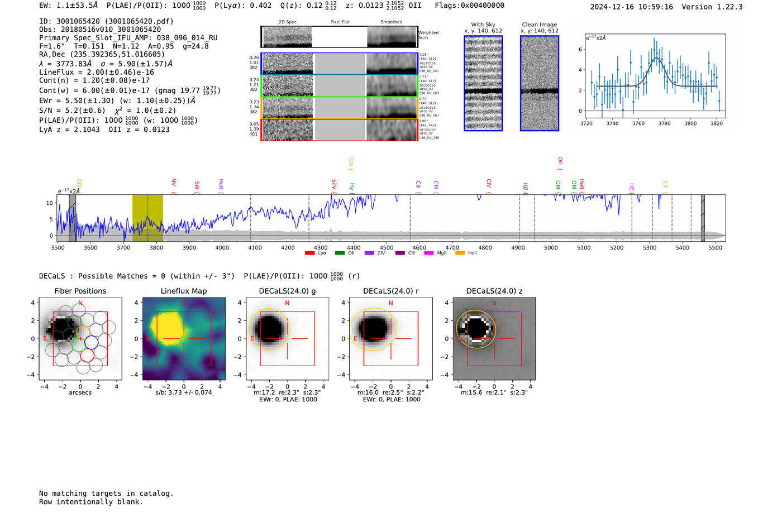The image size is (782, 532).
Task: Open the With Sky image
Action: coord(483,83)
